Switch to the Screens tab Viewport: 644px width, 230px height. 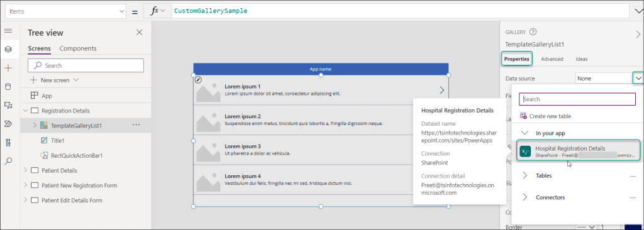tap(40, 48)
